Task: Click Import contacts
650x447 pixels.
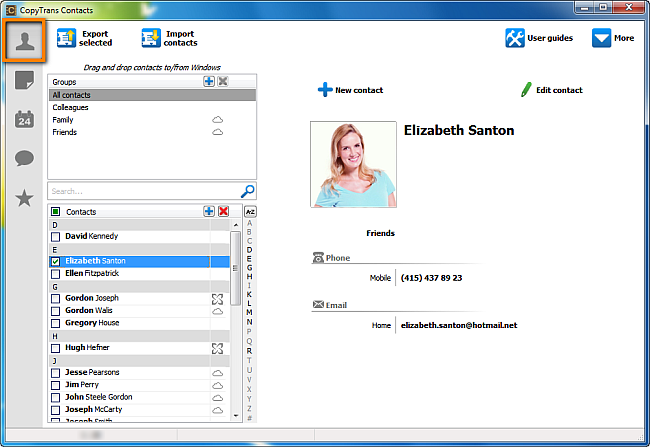Action: point(170,38)
